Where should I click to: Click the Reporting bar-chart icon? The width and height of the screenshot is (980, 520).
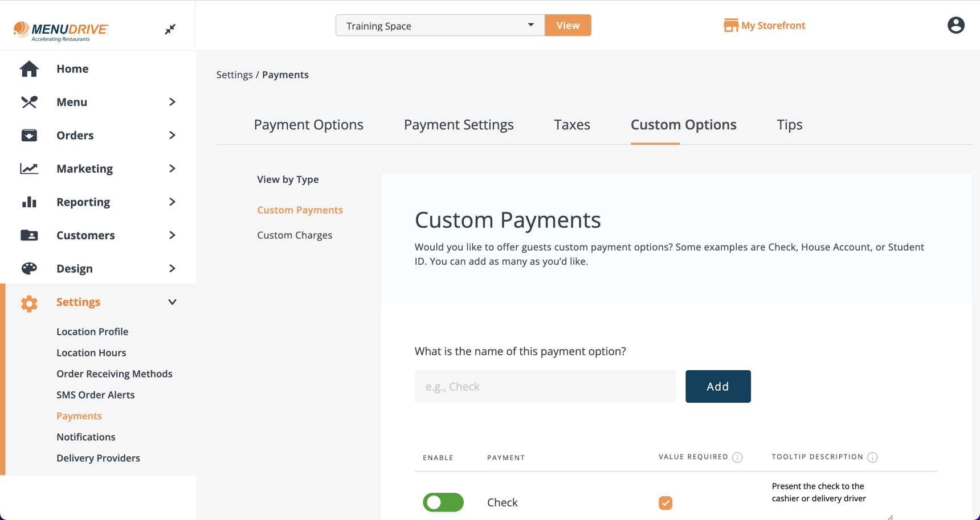(29, 202)
